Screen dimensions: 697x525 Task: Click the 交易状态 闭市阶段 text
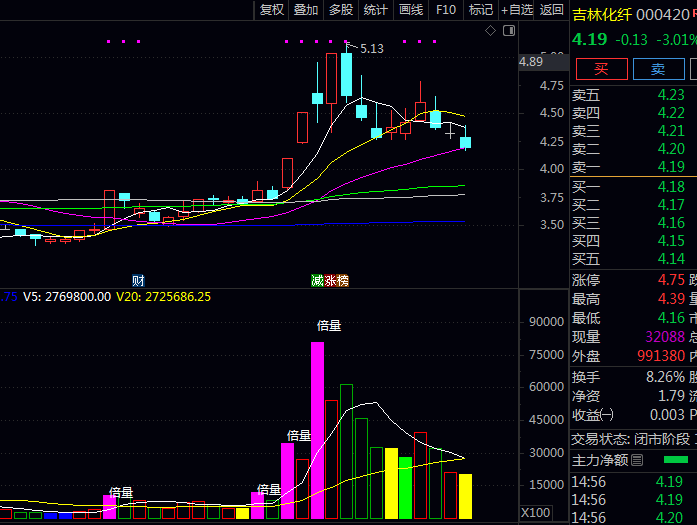point(631,439)
